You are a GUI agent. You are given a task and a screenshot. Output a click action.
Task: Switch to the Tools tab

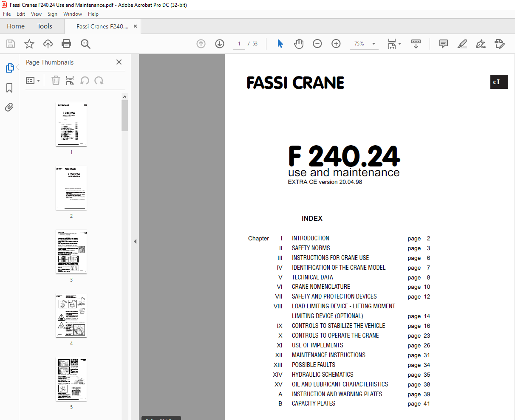(x=45, y=26)
